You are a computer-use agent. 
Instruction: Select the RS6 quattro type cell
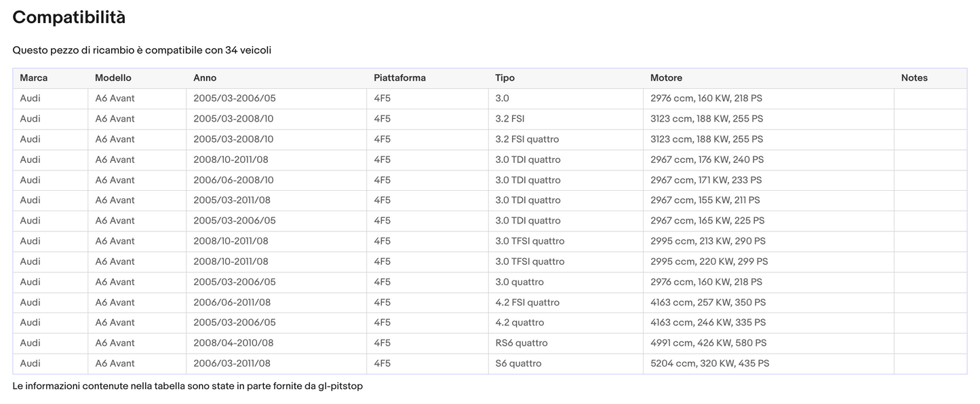point(521,343)
